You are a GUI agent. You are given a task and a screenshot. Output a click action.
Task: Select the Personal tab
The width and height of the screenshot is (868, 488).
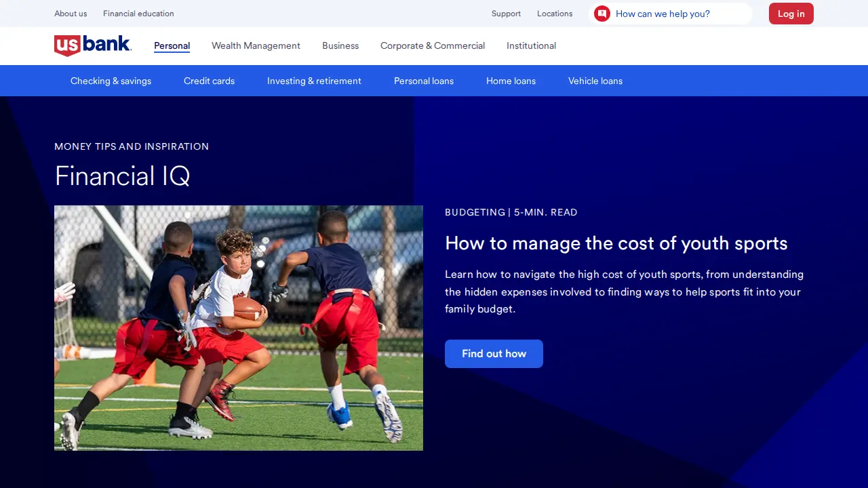tap(172, 46)
